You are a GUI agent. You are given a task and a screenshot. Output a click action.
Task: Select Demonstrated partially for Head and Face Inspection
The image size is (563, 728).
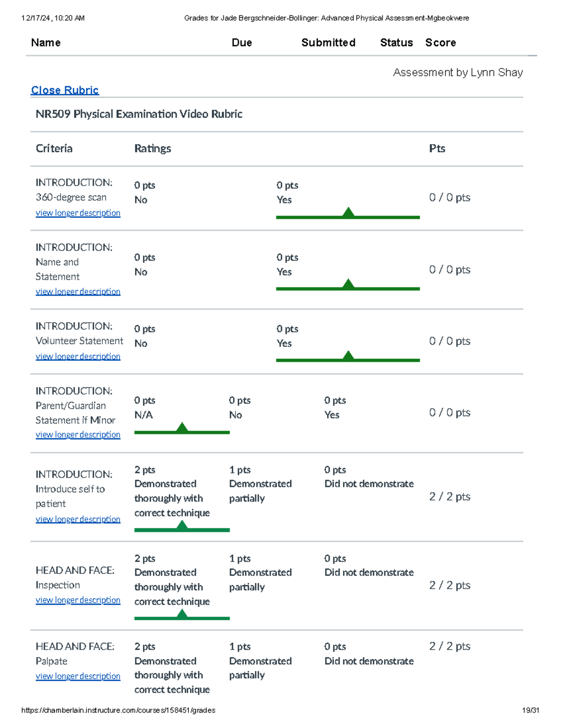[x=260, y=579]
